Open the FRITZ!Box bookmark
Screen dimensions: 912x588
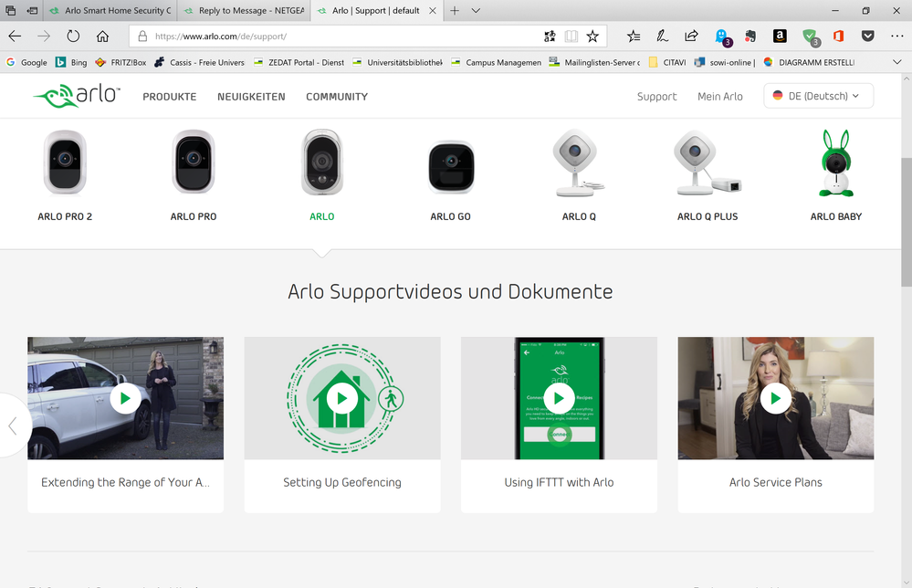pyautogui.click(x=121, y=62)
